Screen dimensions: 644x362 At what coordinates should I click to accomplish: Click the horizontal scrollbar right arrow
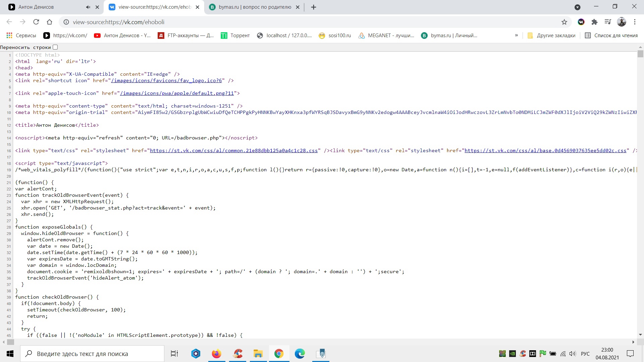coord(633,342)
